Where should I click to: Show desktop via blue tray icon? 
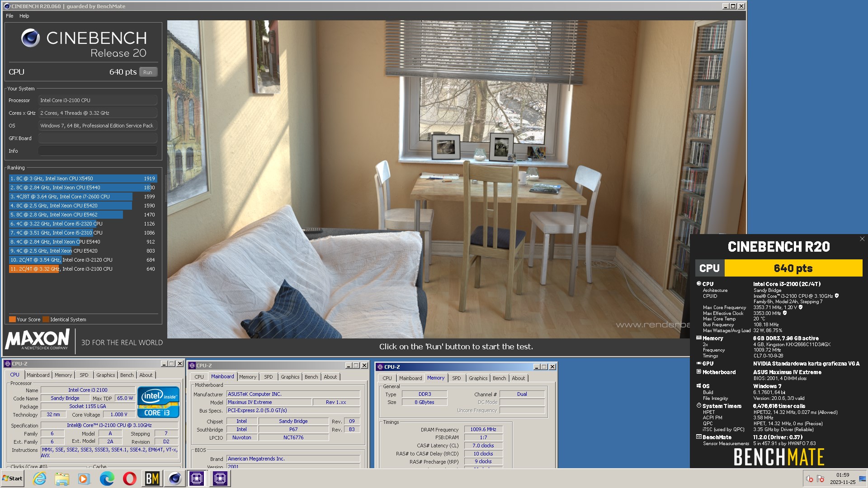tap(862, 479)
